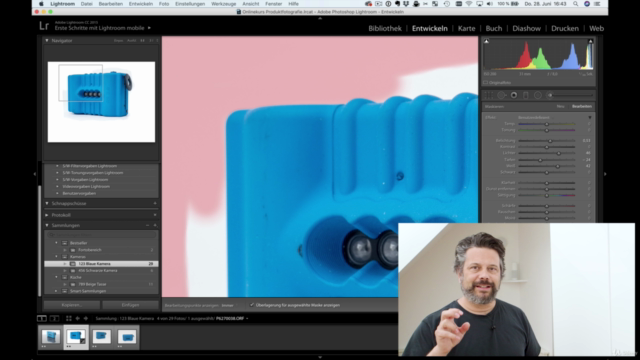This screenshot has width=640, height=360.
Task: Open Notification Center icon in menu bar
Action: tap(597, 4)
